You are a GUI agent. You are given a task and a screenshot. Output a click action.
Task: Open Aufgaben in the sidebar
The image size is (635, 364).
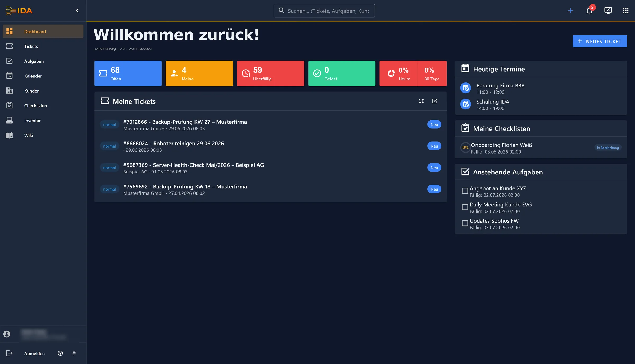pyautogui.click(x=43, y=61)
